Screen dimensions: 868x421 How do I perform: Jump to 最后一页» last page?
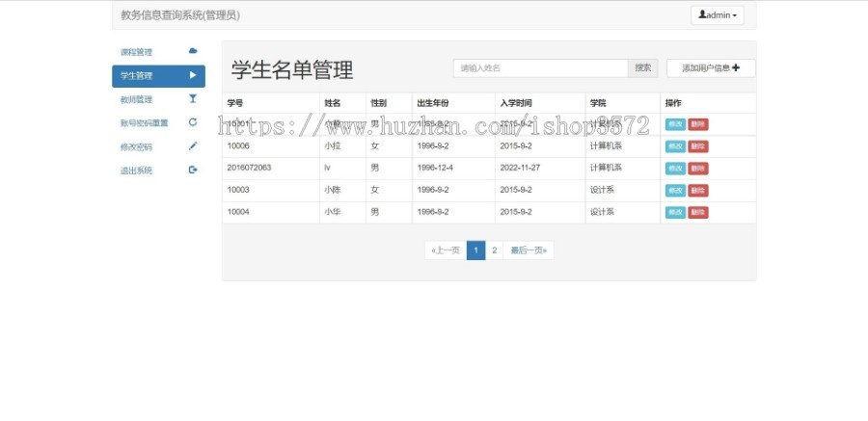click(x=529, y=250)
